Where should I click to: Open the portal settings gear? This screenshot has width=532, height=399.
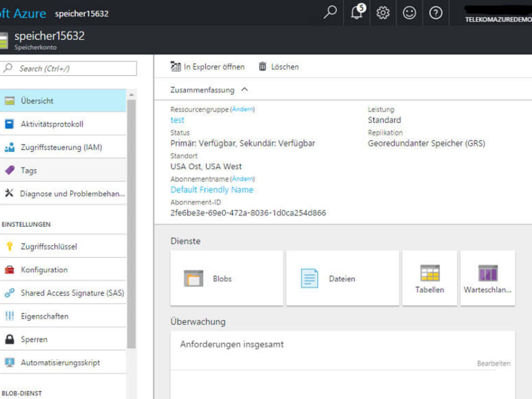383,13
